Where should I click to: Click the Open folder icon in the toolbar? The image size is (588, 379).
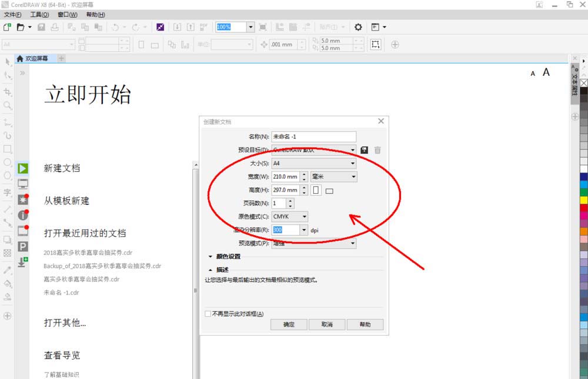click(21, 27)
